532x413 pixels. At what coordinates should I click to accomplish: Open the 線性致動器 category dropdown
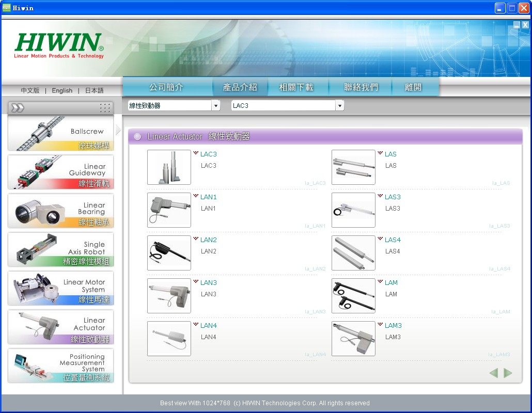pyautogui.click(x=216, y=106)
